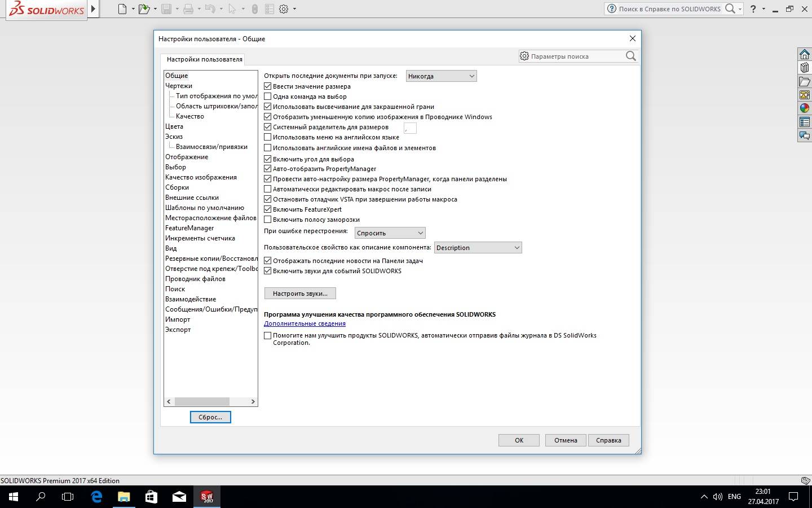Viewport: 812px width, 508px height.
Task: Toggle 'Включить угол для выбора' checkbox
Action: click(268, 159)
